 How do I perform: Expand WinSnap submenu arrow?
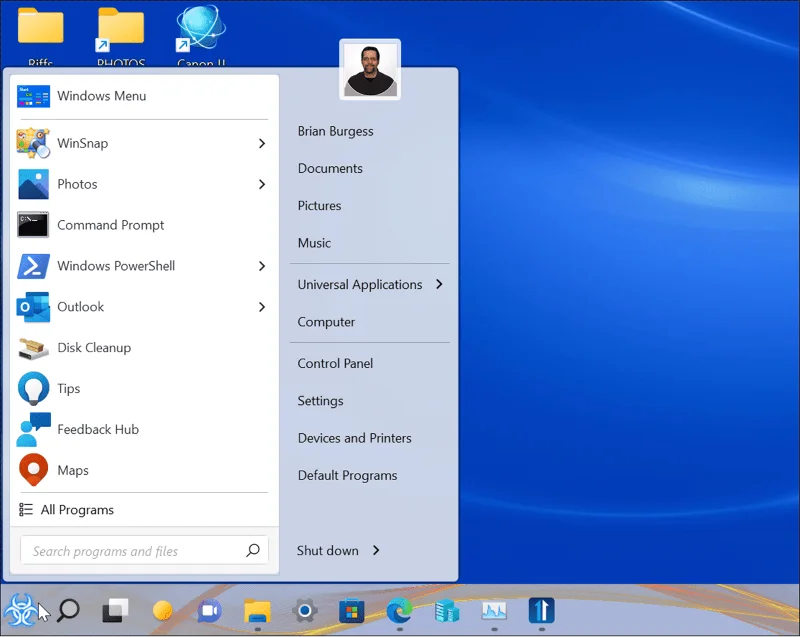pyautogui.click(x=262, y=143)
